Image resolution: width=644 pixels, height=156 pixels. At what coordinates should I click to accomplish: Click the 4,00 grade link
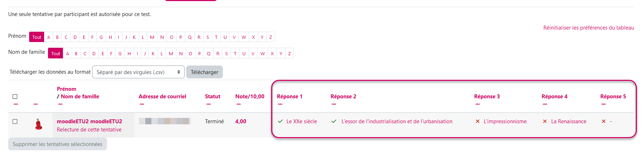pyautogui.click(x=241, y=121)
